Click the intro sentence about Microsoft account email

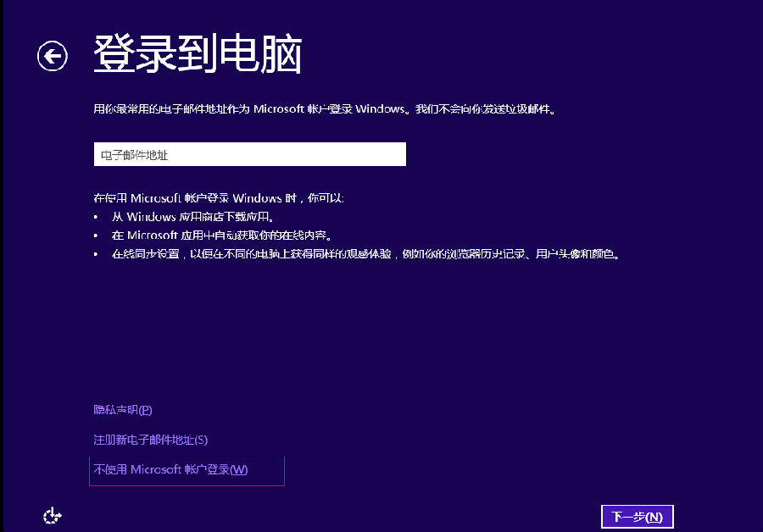click(329, 109)
